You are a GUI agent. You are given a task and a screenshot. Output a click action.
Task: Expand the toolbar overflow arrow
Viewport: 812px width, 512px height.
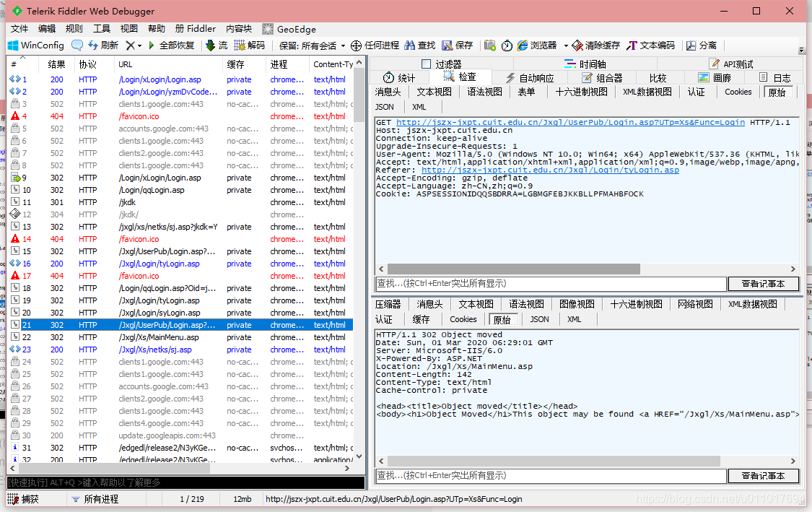coord(801,51)
